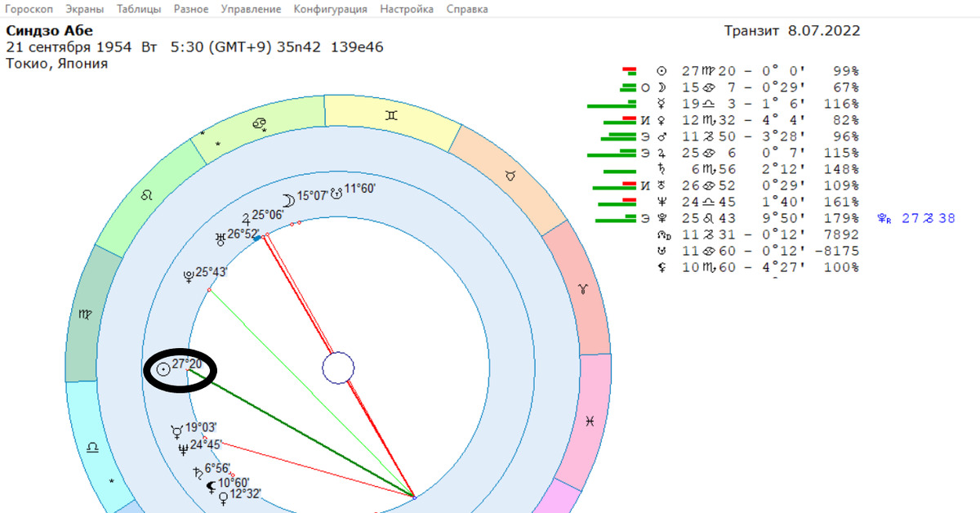Click the Gemini sign symbol on the zodiac ring
Image resolution: width=980 pixels, height=513 pixels.
pos(393,115)
